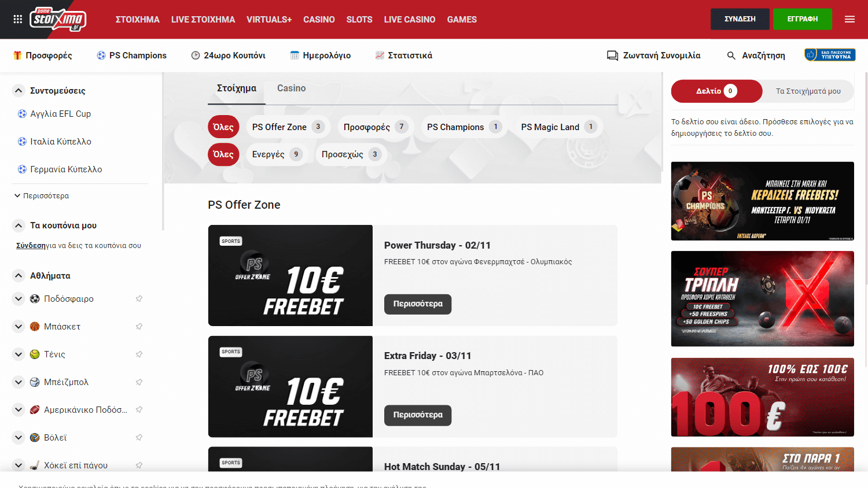This screenshot has height=488, width=868.
Task: Click the American football icon
Action: [35, 410]
